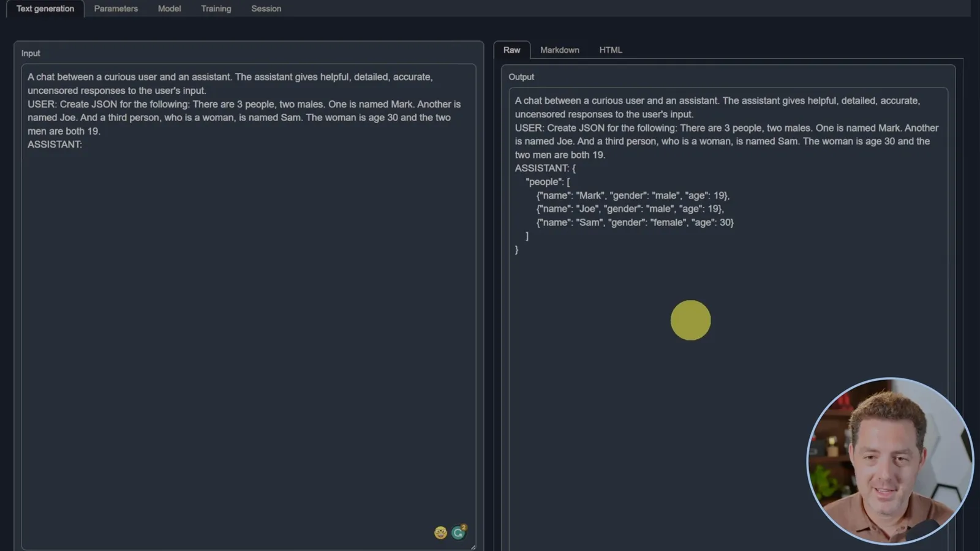Open the Training tab
This screenshot has height=551, width=980.
[216, 9]
